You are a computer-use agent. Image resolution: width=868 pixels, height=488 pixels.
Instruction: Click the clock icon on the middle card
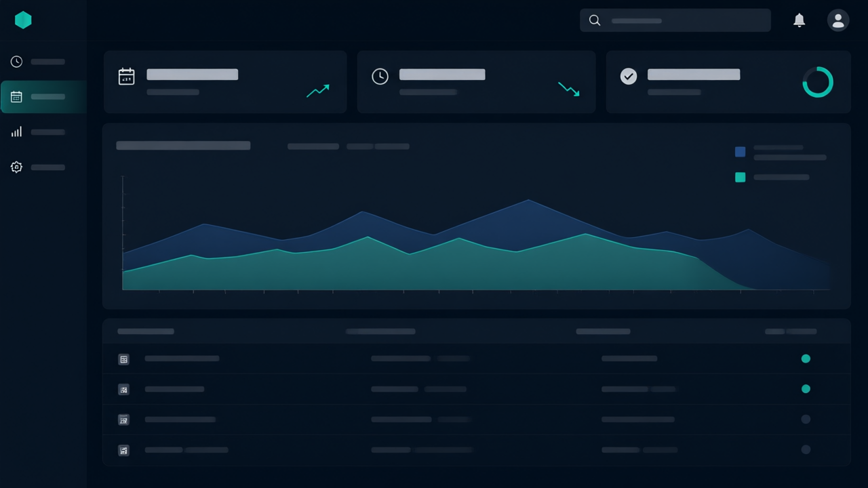tap(380, 77)
